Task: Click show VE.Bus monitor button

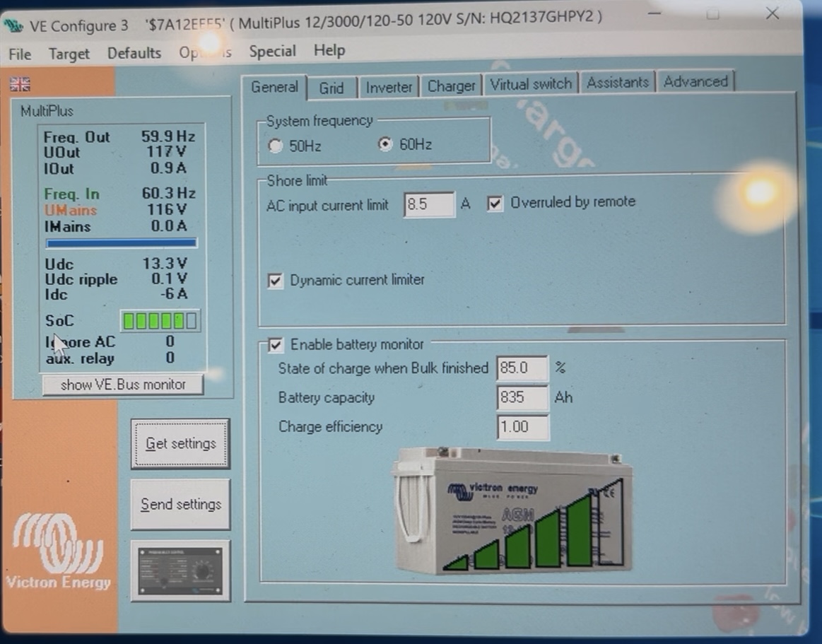Action: (x=123, y=385)
